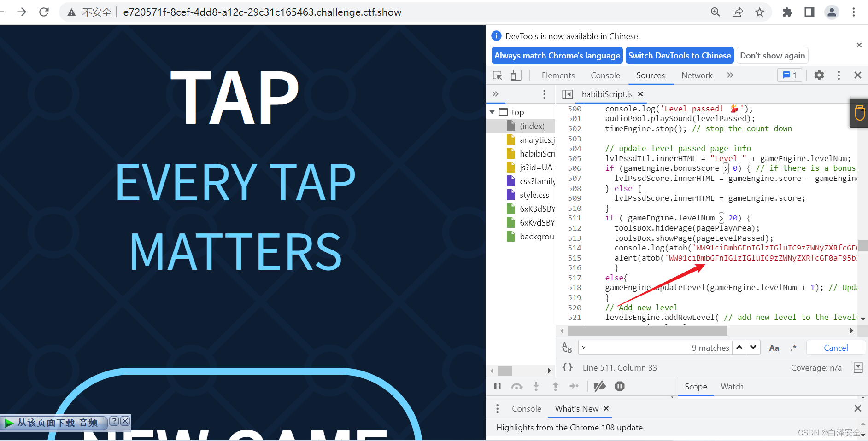Open more panels chevron next to Network
The image size is (868, 441).
coord(729,75)
